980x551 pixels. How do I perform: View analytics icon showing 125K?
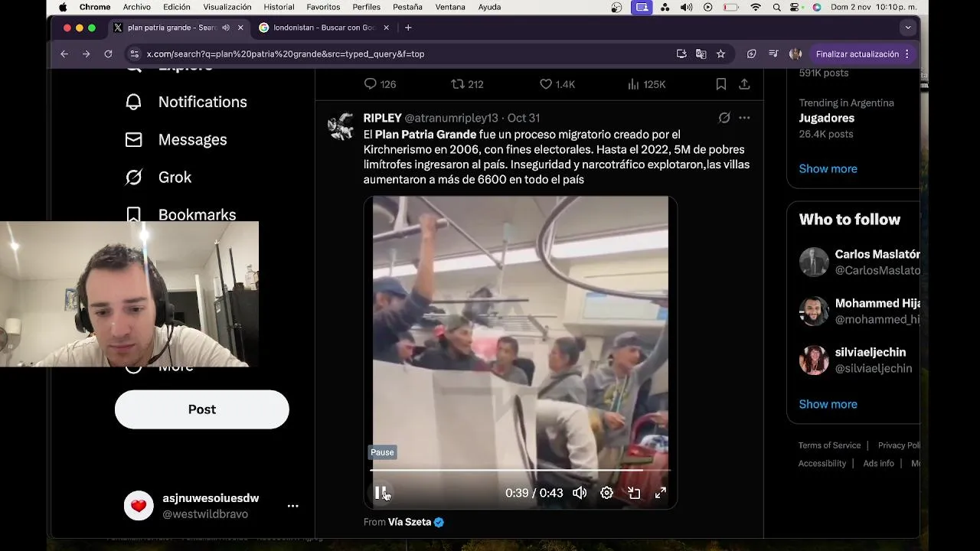(x=633, y=84)
